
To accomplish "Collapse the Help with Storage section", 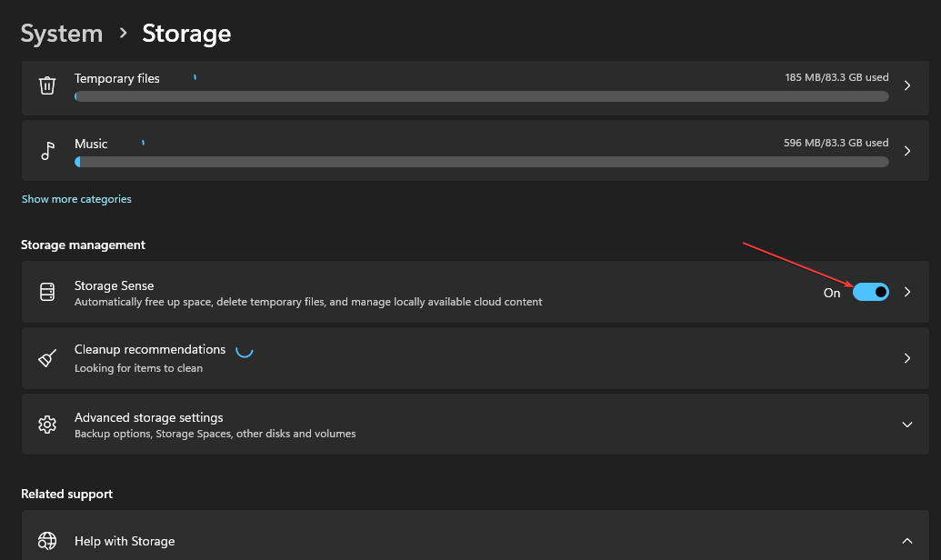I will tap(906, 540).
